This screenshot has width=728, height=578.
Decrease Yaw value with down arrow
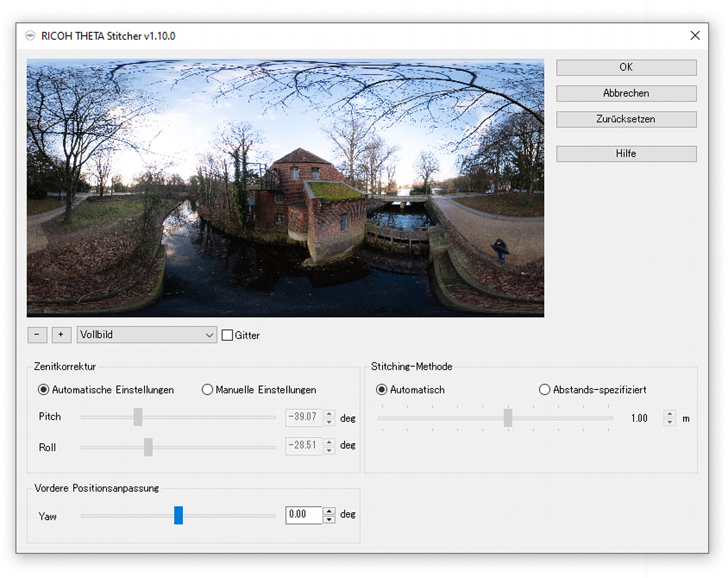click(329, 519)
